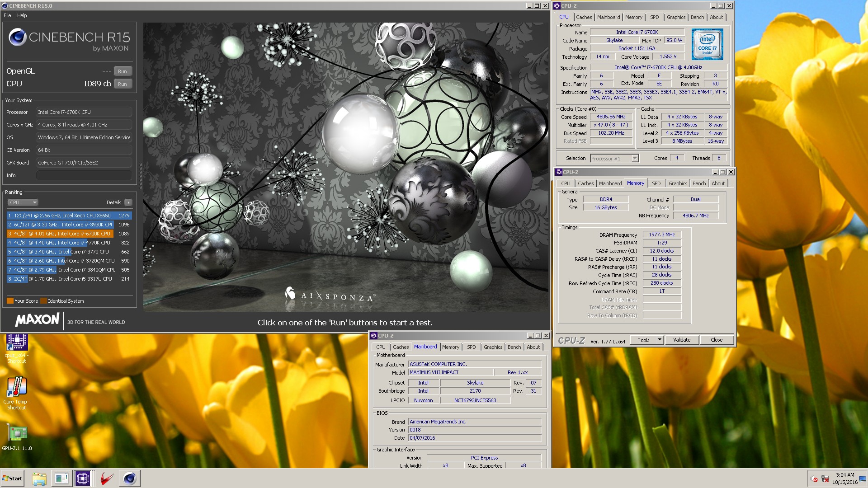Click the Ranking Details arrow icon
This screenshot has width=868, height=488.
(x=128, y=202)
